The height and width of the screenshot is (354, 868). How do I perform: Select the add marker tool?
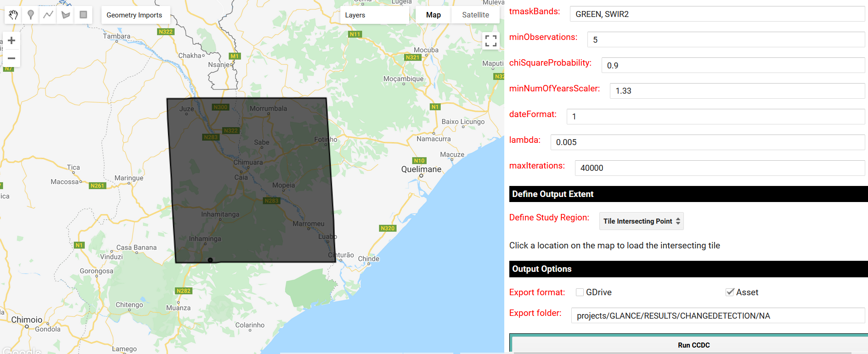(x=31, y=15)
